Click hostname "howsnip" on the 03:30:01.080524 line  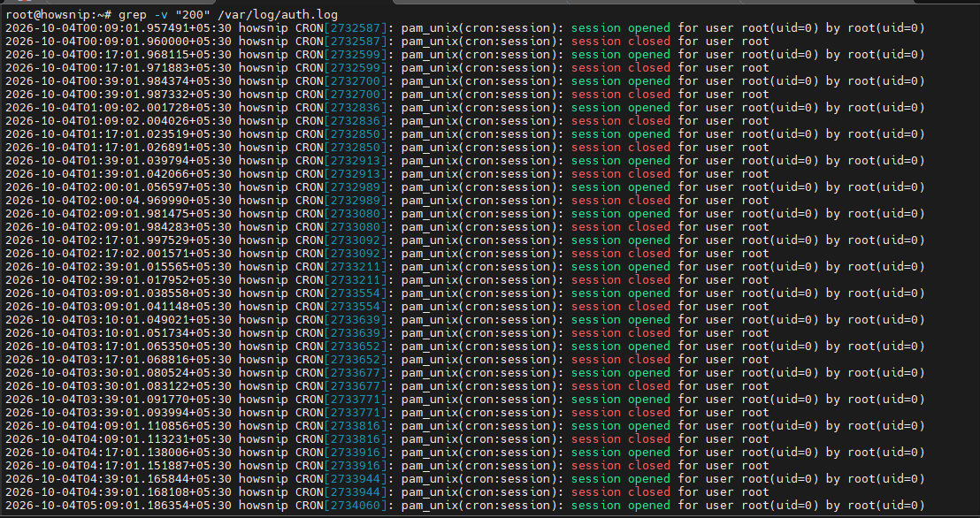point(263,373)
